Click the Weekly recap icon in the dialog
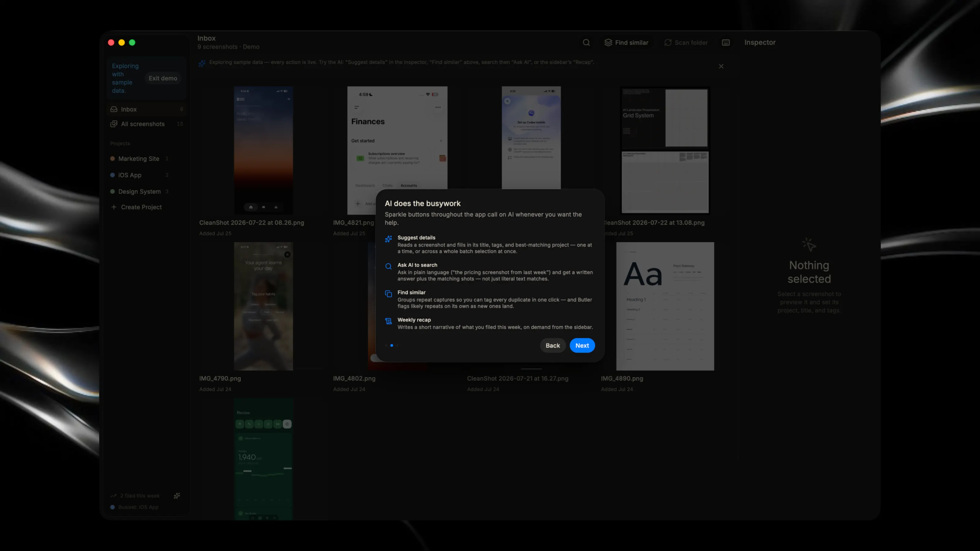 [388, 321]
